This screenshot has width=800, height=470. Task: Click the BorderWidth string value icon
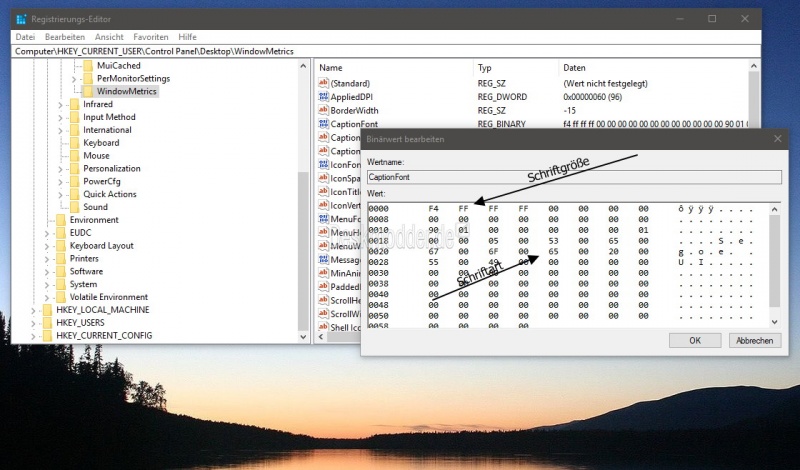323,110
